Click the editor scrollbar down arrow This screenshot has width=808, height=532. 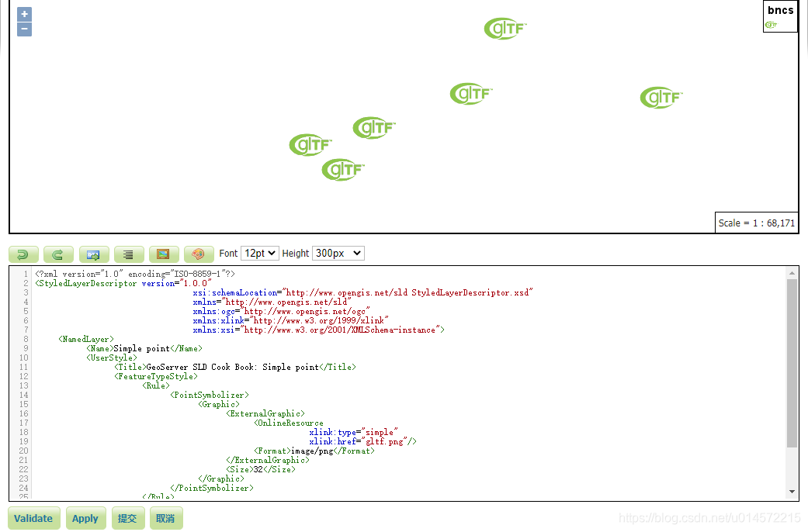pos(792,492)
